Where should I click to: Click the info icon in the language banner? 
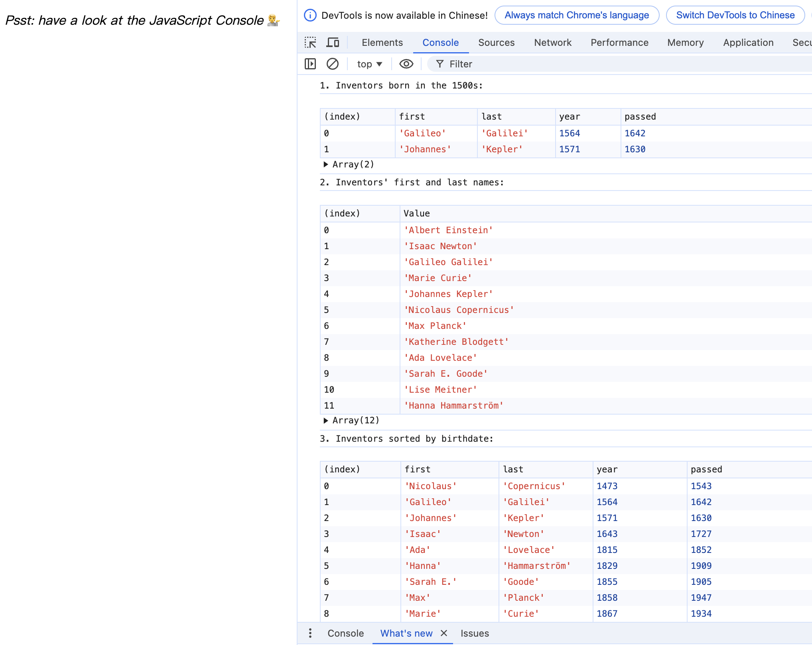click(310, 15)
